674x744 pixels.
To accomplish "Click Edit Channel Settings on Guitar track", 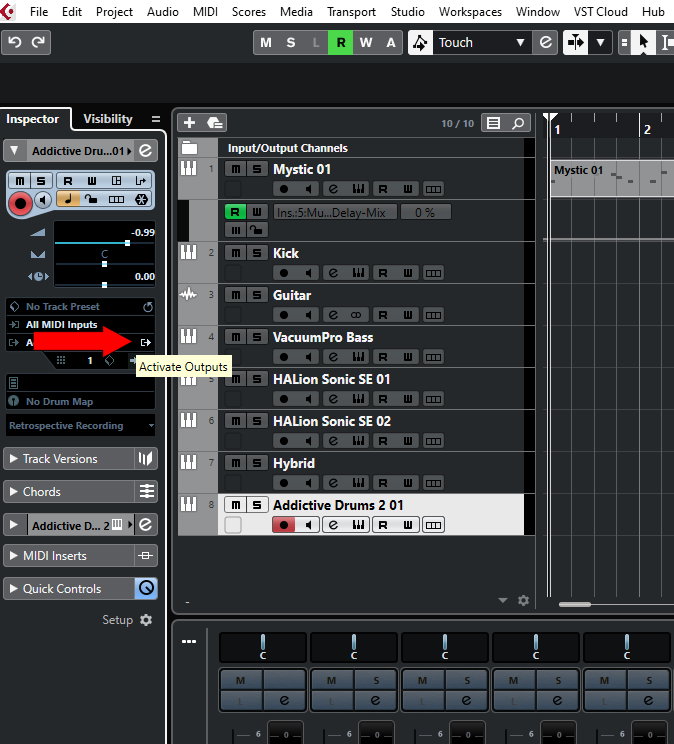I will 333,315.
